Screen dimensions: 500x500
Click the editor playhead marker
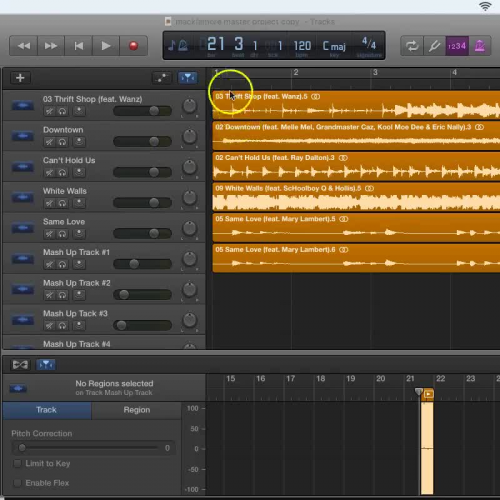(419, 391)
